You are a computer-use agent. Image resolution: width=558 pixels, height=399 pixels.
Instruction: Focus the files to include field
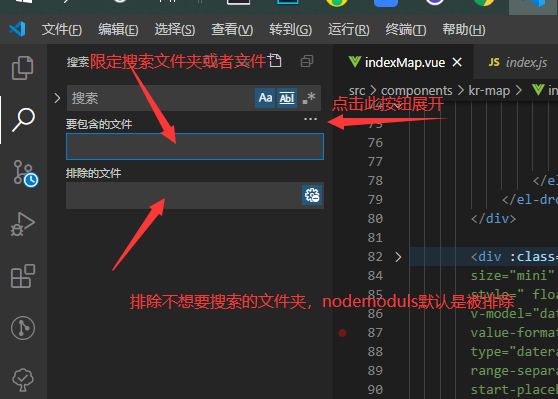click(x=195, y=146)
